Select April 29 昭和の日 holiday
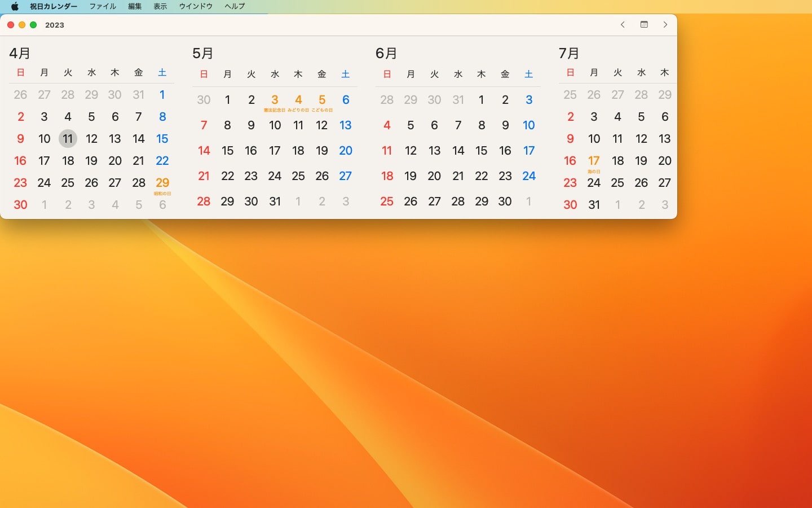This screenshot has height=508, width=812. [162, 183]
